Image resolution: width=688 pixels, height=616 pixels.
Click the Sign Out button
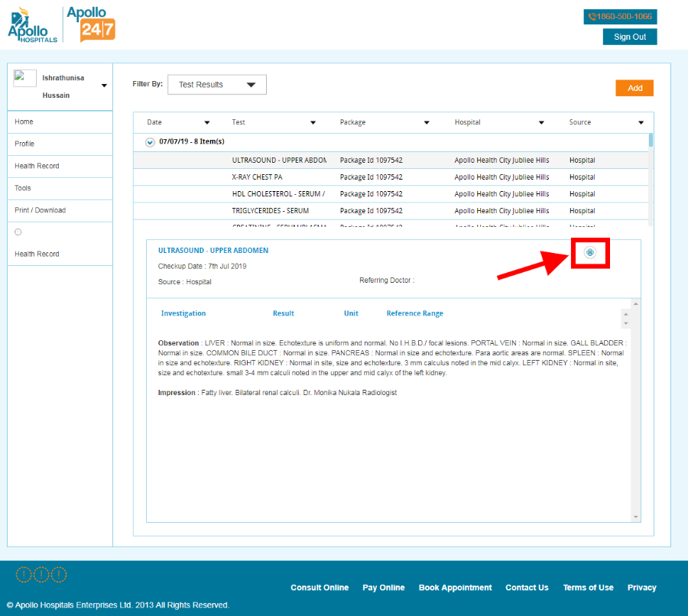click(x=629, y=37)
